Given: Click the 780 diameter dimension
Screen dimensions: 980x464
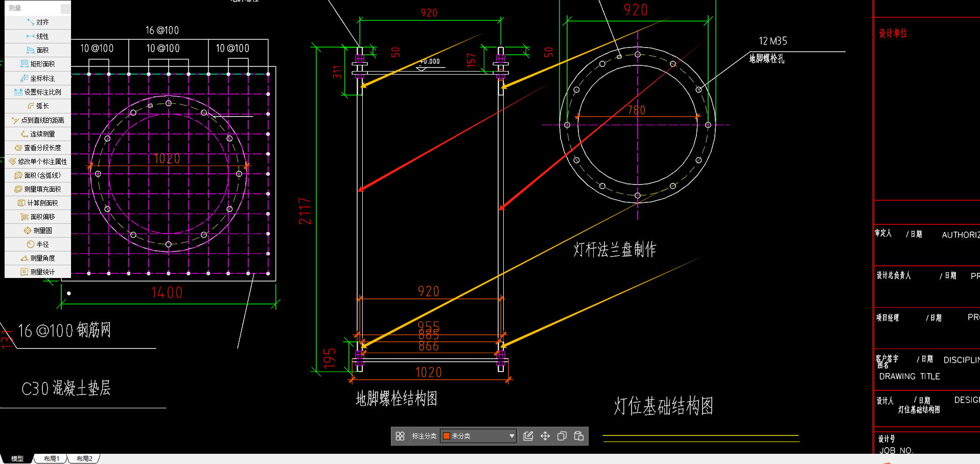Looking at the screenshot, I should pos(636,110).
